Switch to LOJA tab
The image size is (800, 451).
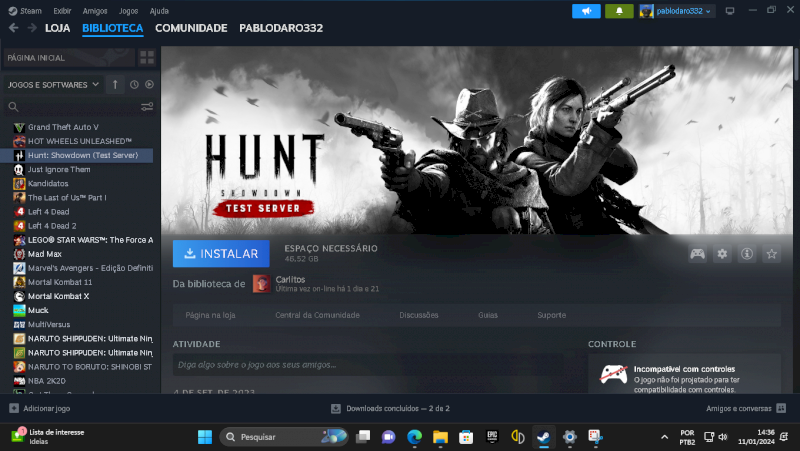(58, 28)
